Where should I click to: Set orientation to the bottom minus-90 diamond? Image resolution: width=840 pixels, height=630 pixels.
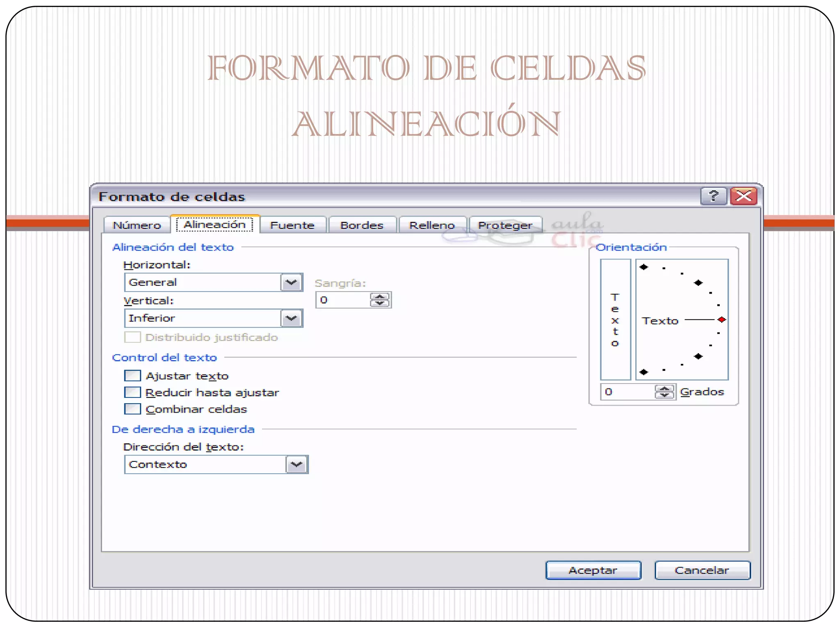point(644,372)
